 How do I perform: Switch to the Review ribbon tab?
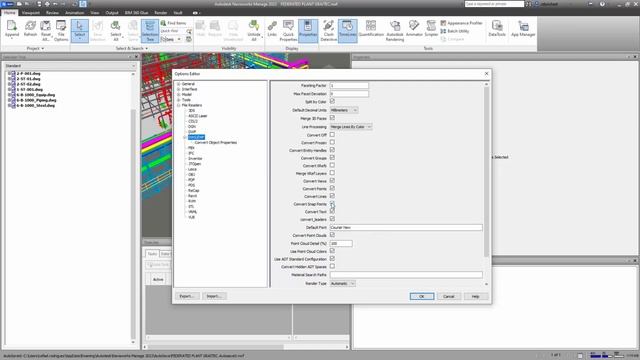52,13
